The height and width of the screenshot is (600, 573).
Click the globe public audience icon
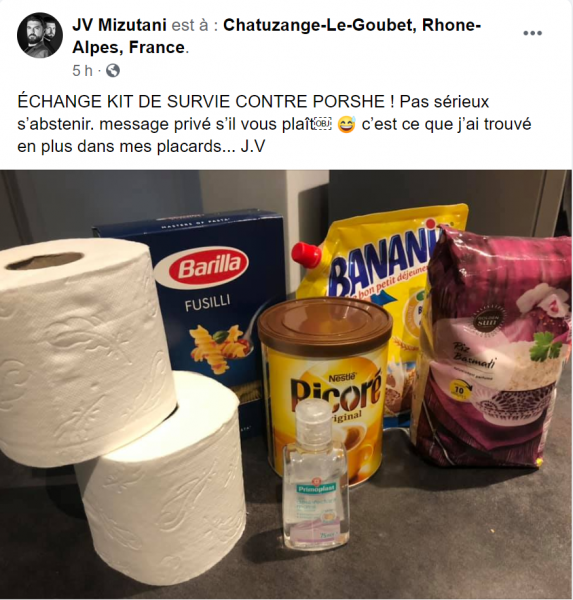[x=113, y=70]
